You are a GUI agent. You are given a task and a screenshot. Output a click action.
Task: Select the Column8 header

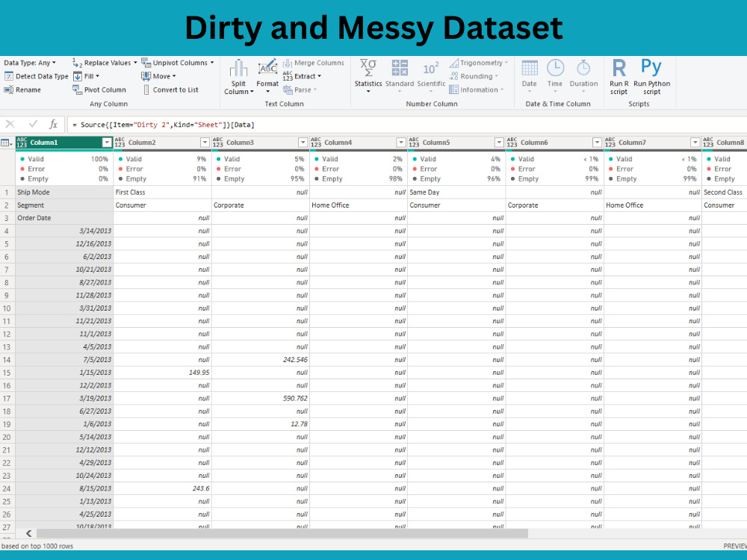pyautogui.click(x=725, y=143)
